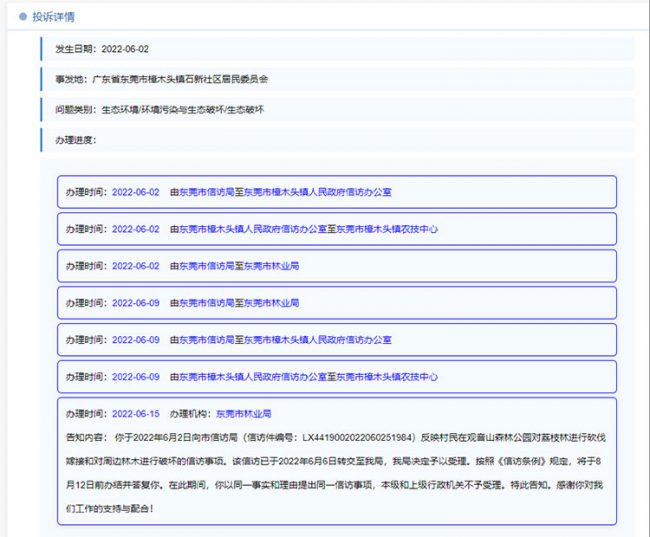
Task: Click the 告知内容 label
Action: click(x=84, y=437)
